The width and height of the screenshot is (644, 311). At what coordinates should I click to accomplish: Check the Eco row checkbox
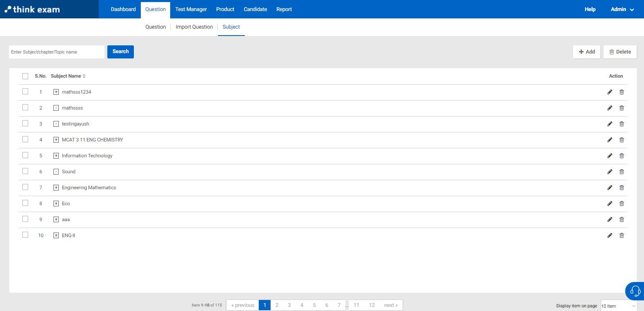[25, 203]
